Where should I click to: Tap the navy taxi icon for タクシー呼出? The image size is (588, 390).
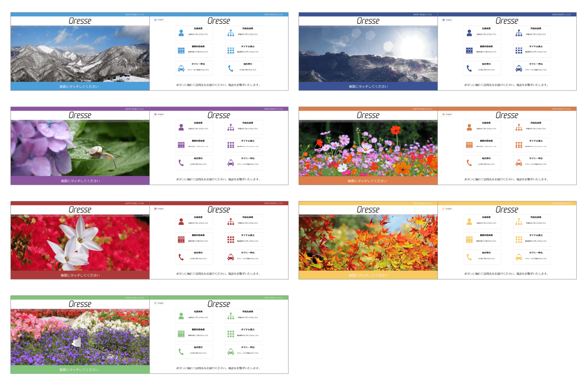[519, 68]
